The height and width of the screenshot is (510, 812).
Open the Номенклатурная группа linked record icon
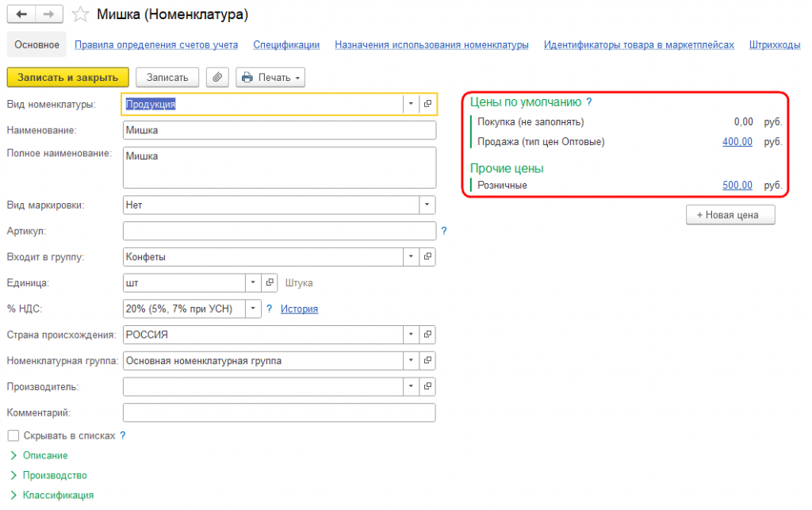point(427,360)
